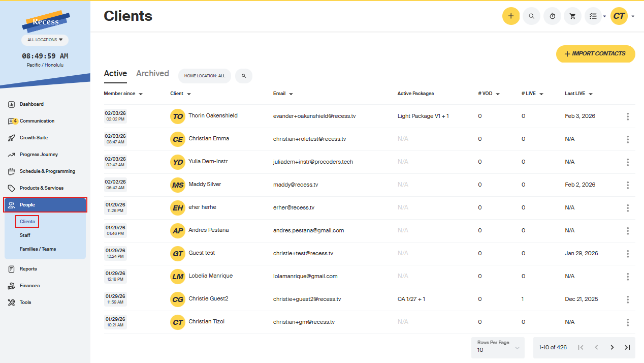Open the header search magnifier icon
This screenshot has width=644, height=363.
coord(532,16)
